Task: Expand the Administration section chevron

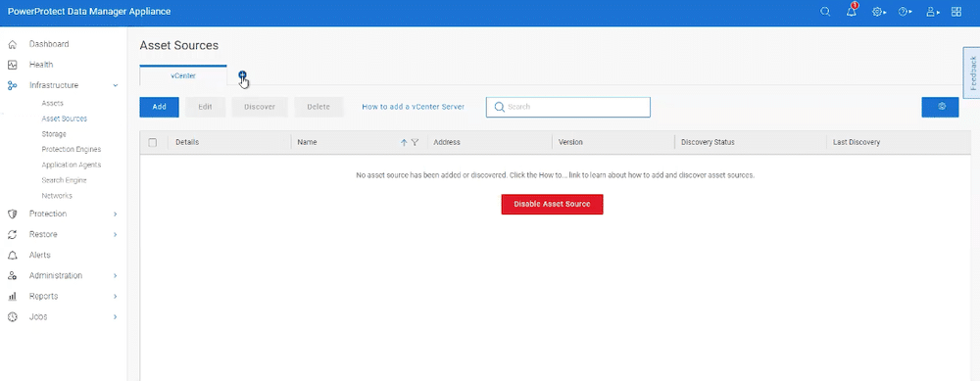Action: (115, 276)
